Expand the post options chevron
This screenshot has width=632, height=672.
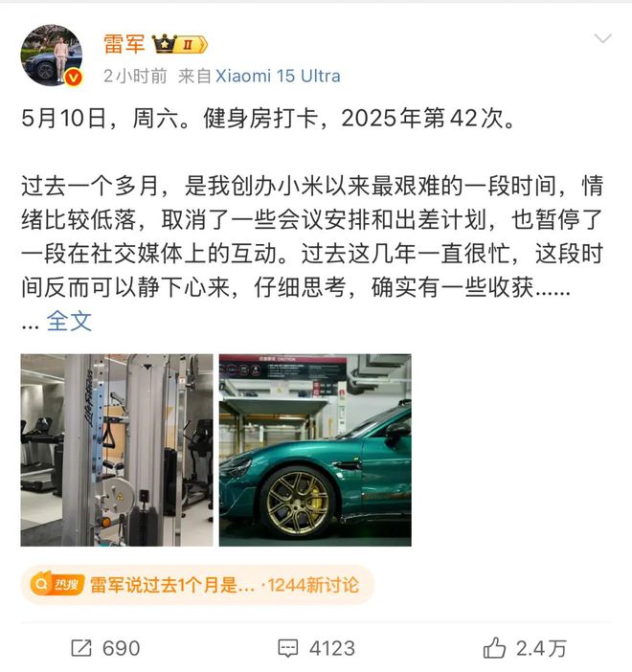click(602, 38)
